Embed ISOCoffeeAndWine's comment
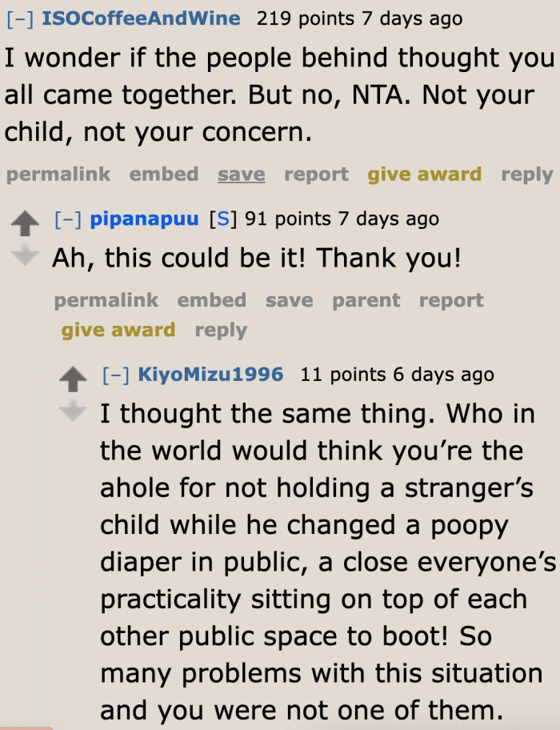Screen dimensions: 560x730 [164, 174]
